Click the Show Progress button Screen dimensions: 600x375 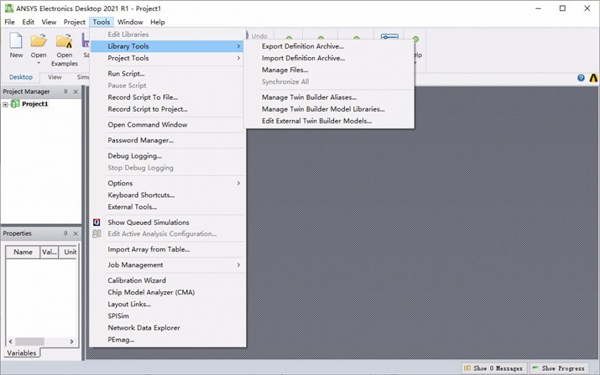(559, 368)
